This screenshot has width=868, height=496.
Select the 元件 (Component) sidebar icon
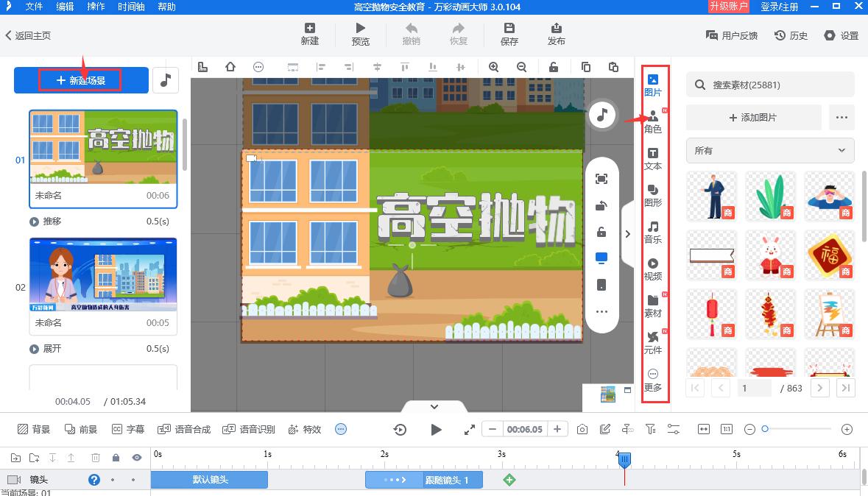(x=652, y=343)
